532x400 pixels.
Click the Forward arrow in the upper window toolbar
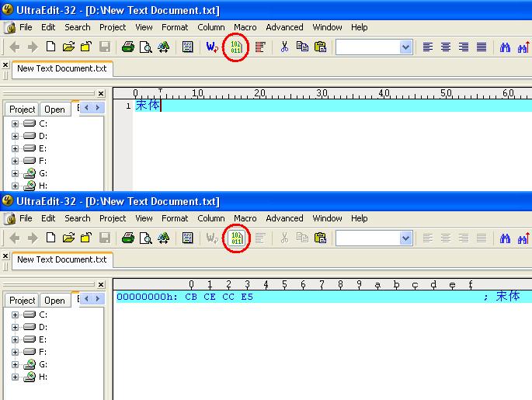[33, 47]
